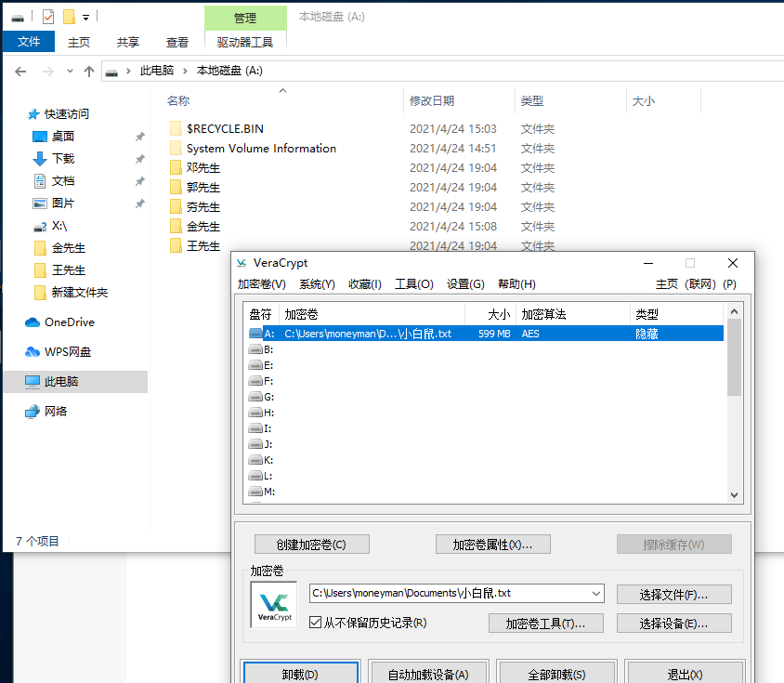Image resolution: width=784 pixels, height=683 pixels.
Task: Select the mounted drive A: icon
Action: [x=256, y=334]
